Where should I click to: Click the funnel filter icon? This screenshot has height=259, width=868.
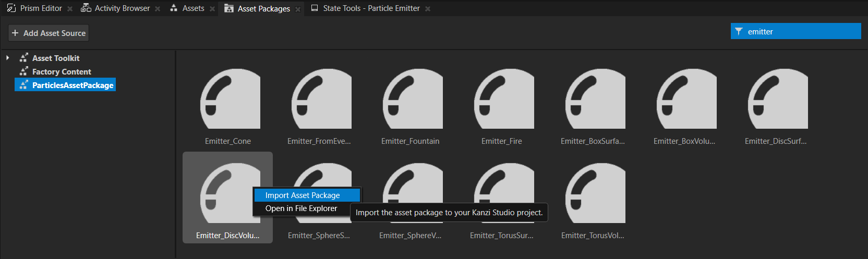click(739, 31)
